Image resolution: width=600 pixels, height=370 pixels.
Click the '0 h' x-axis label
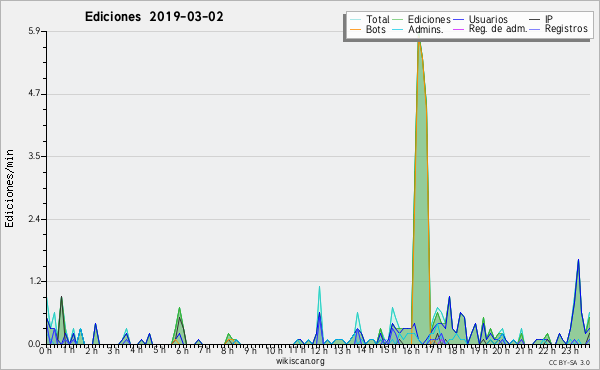[x=46, y=350]
